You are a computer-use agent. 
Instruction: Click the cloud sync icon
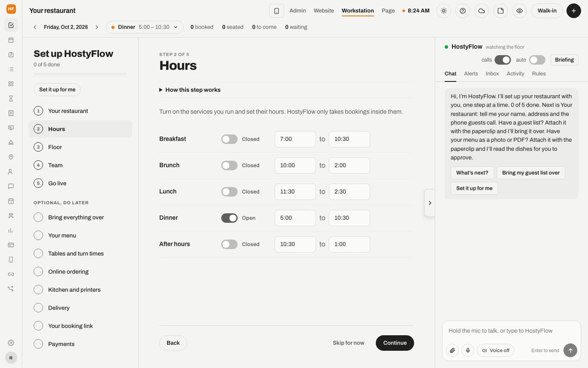coord(482,11)
